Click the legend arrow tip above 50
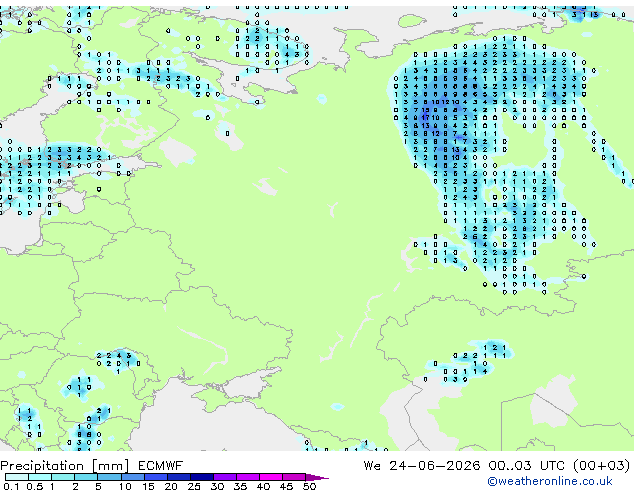Screen dimensions: 634x490 [317, 477]
